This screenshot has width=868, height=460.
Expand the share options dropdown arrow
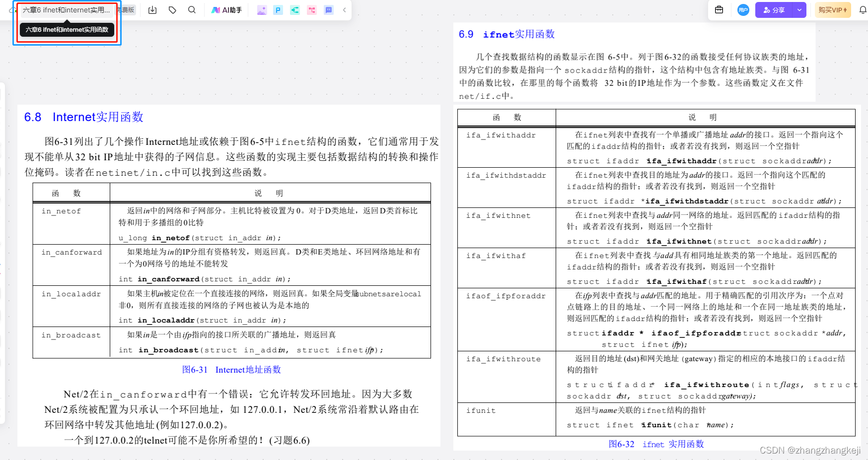[x=799, y=10]
